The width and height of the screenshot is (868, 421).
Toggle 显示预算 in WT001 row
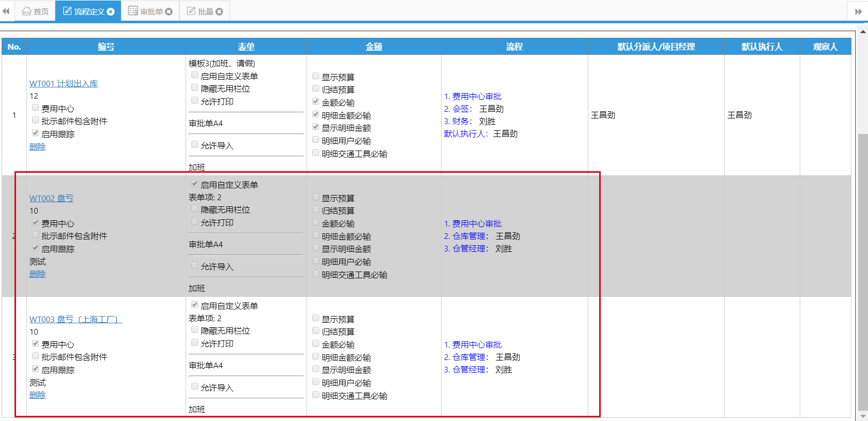point(316,76)
